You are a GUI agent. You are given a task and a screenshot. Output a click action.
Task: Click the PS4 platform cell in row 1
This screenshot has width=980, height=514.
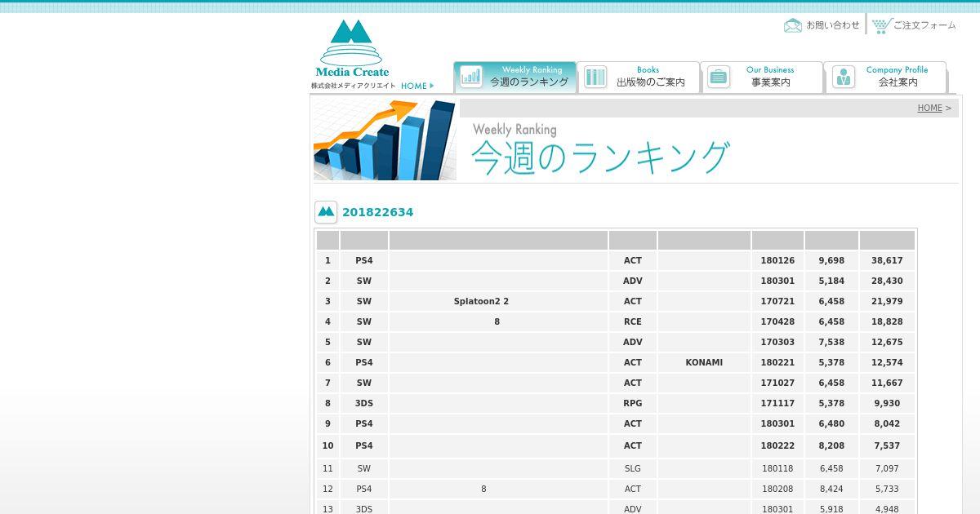364,260
